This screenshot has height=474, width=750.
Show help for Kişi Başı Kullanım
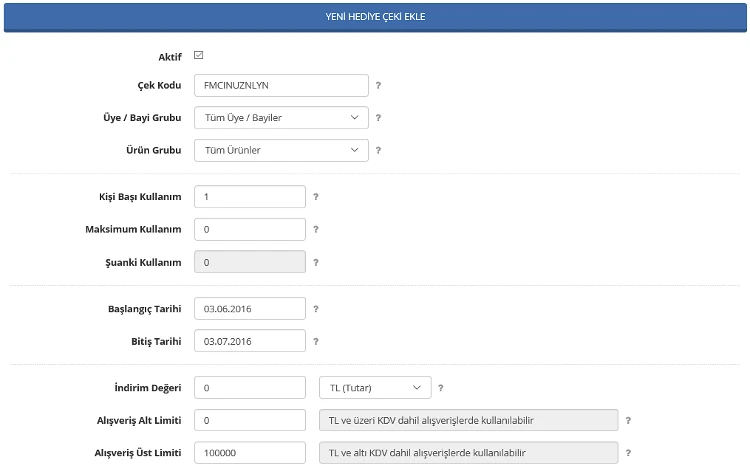(315, 197)
